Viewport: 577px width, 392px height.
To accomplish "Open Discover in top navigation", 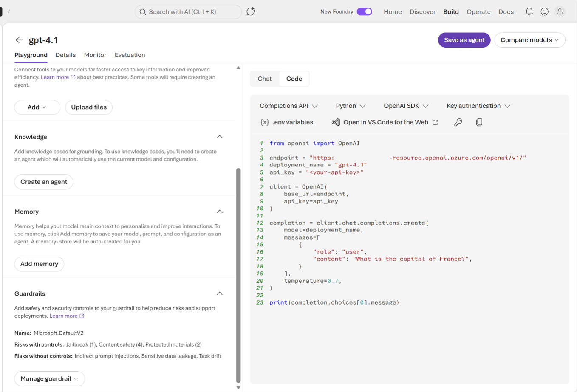I will coord(422,12).
